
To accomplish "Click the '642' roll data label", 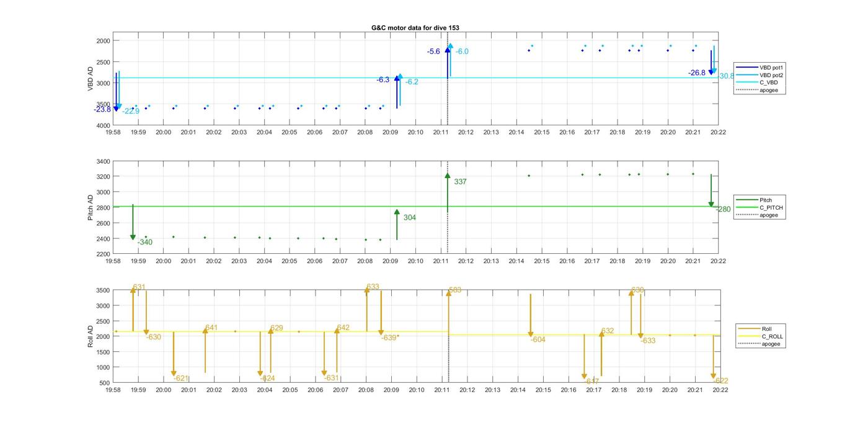I will 343,328.
